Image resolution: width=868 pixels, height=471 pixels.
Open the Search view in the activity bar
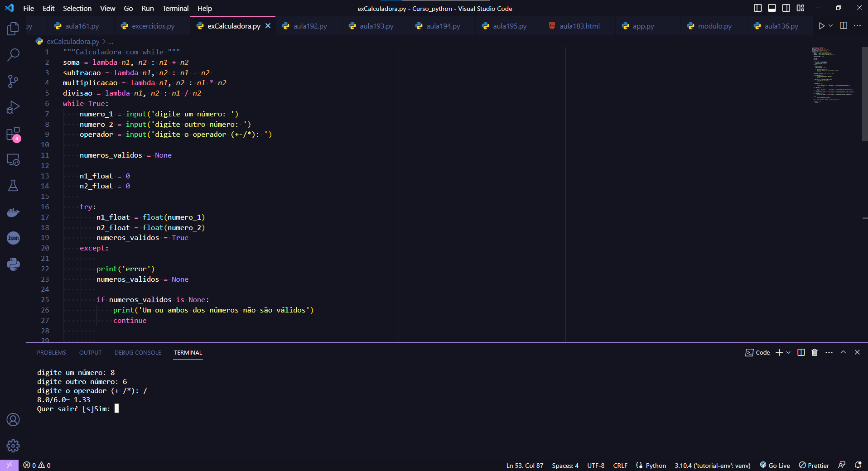pos(13,55)
